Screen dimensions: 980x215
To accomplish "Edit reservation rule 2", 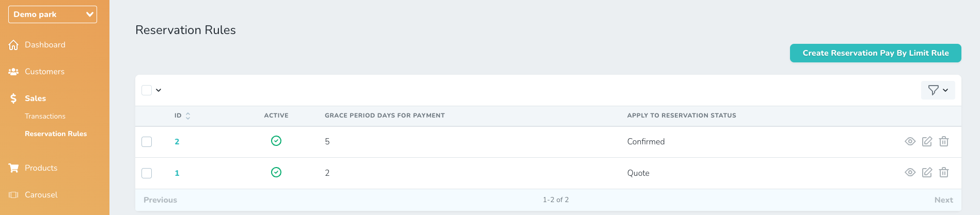I will [927, 141].
